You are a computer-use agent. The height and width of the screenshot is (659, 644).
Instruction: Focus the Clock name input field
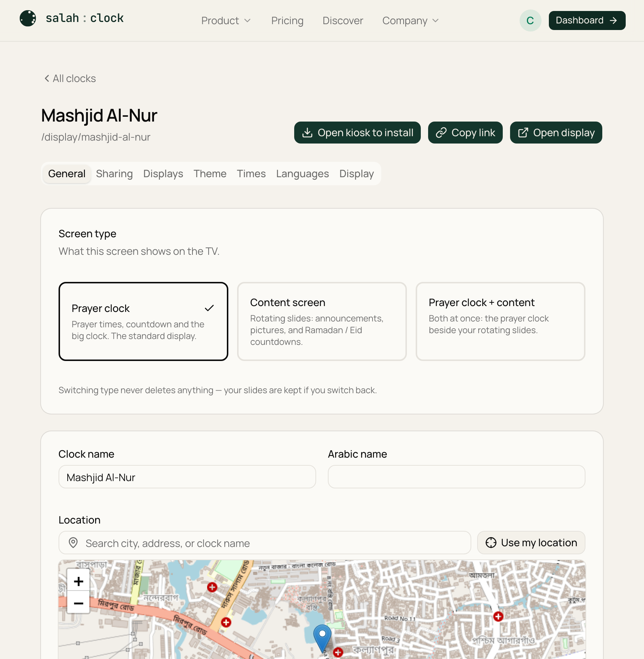click(187, 477)
